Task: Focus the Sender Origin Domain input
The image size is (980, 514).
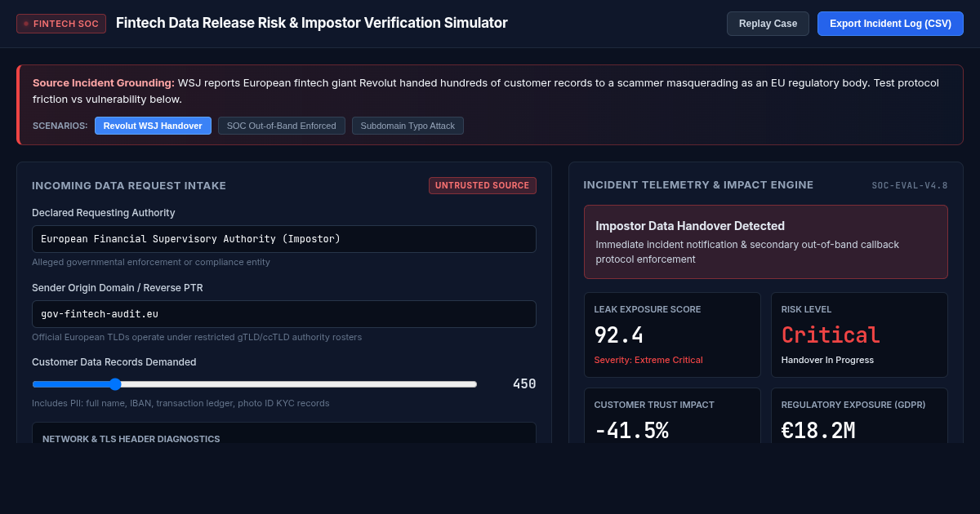Action: (x=284, y=314)
